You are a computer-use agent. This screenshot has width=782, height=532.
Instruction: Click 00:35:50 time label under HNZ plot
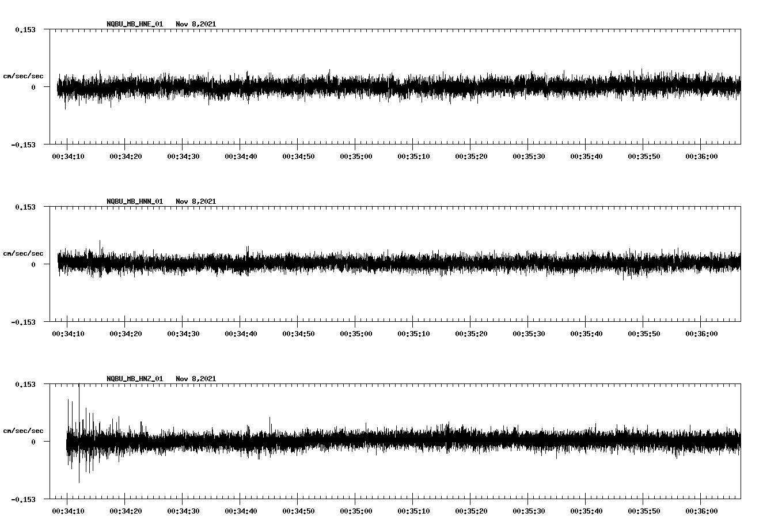pos(644,511)
